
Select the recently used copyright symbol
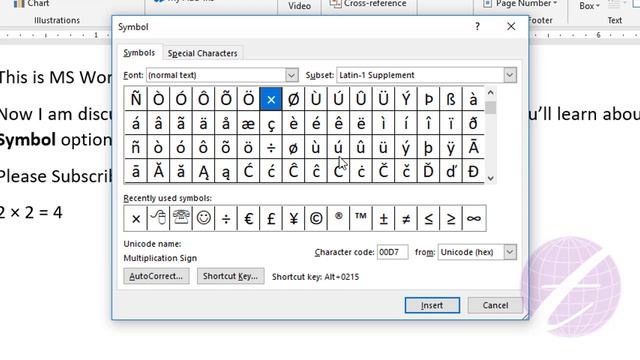click(x=316, y=218)
